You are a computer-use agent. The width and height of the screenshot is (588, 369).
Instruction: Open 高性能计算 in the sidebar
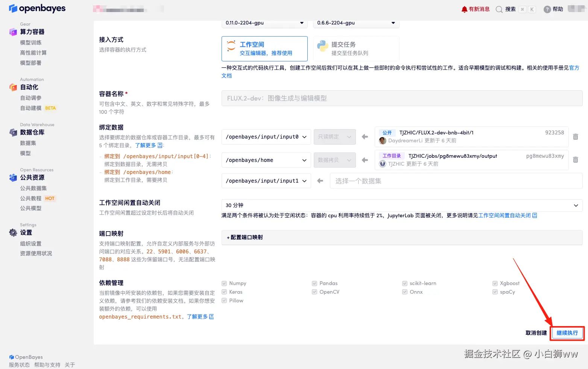[33, 53]
